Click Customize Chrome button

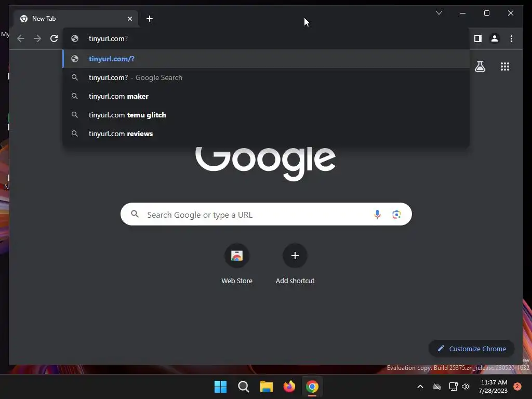coord(472,349)
